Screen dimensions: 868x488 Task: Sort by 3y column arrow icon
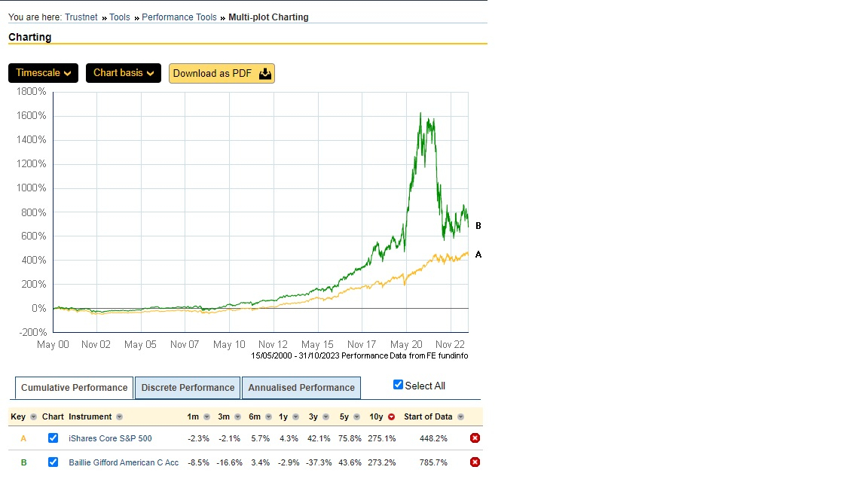325,417
